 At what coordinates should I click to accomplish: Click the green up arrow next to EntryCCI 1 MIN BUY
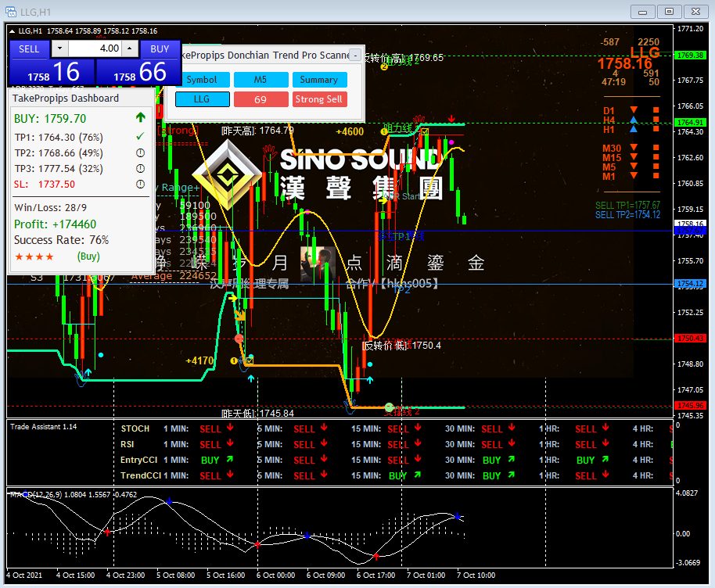[x=230, y=460]
